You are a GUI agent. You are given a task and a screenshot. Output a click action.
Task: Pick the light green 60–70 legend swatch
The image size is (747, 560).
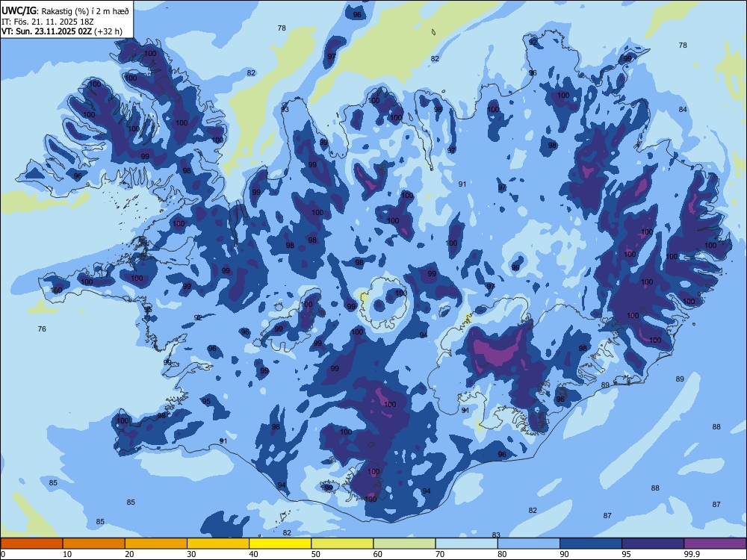click(x=404, y=544)
